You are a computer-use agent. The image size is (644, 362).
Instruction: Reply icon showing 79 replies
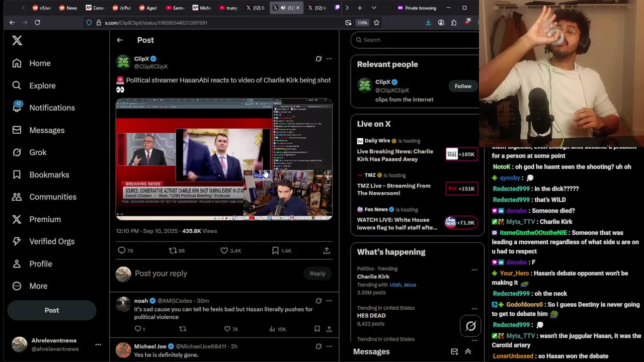coord(125,250)
